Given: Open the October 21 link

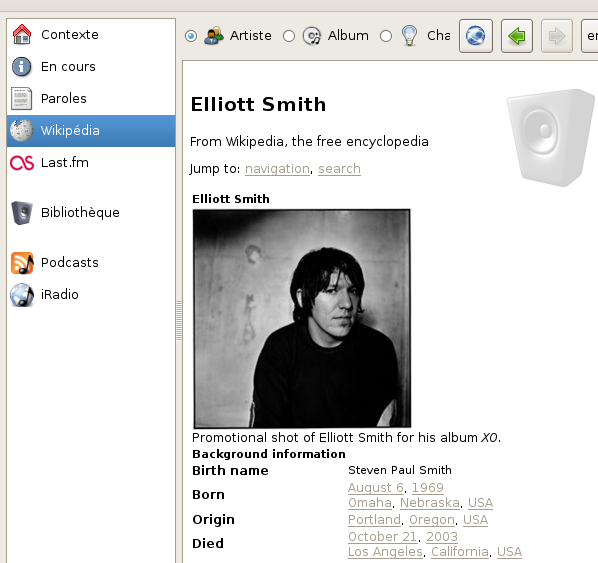Looking at the screenshot, I should click(383, 537).
